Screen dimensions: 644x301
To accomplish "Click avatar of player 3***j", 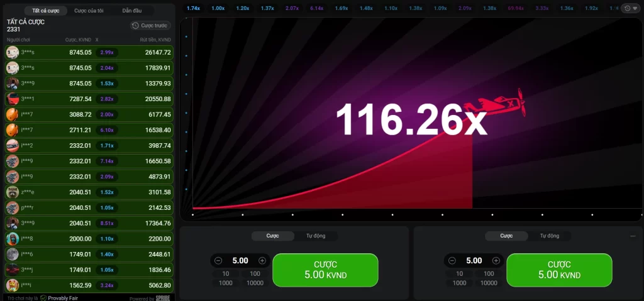I will [13, 270].
